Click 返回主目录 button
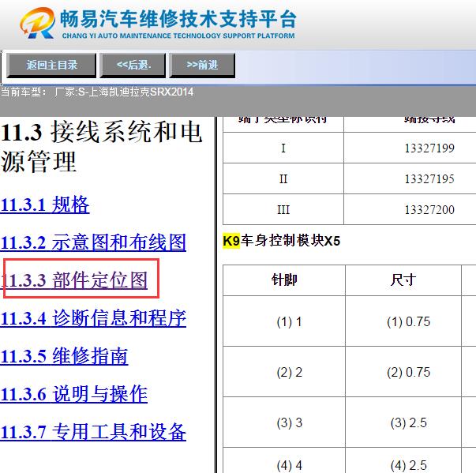 51,65
